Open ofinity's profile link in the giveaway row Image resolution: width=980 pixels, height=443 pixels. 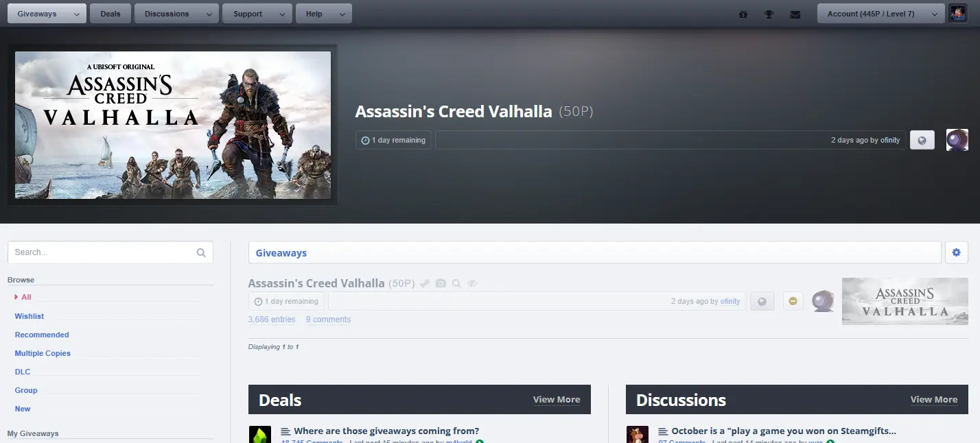(730, 301)
